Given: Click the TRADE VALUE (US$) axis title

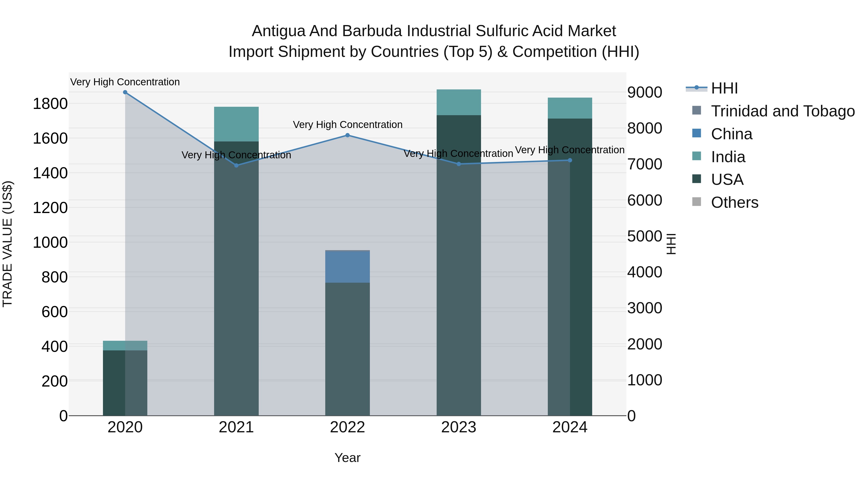Looking at the screenshot, I should click(x=7, y=244).
